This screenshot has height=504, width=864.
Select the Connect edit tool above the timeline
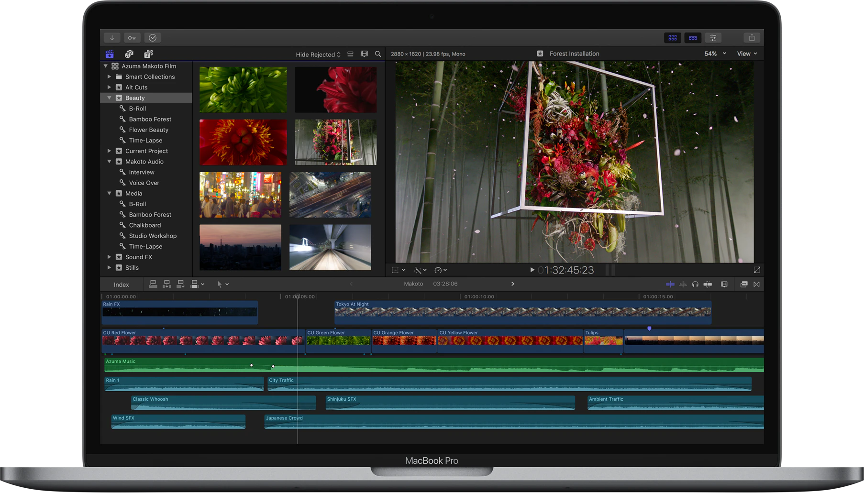(x=153, y=284)
